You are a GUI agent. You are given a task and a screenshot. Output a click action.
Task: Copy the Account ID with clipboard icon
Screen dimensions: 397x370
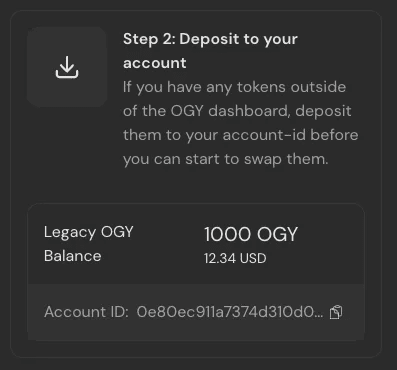(336, 312)
